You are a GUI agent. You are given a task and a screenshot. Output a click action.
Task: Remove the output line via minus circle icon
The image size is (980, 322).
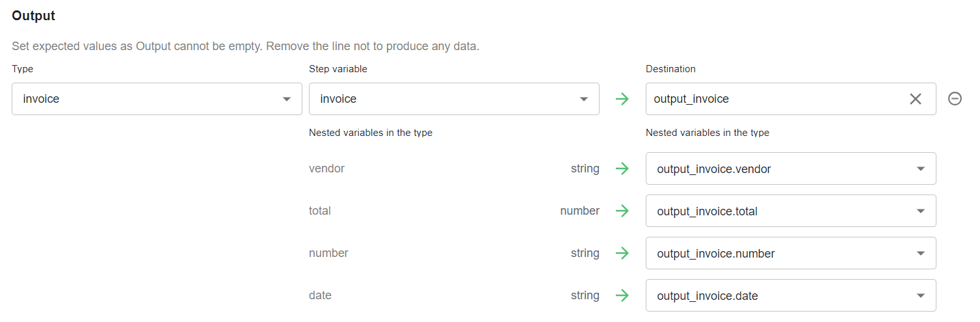955,99
